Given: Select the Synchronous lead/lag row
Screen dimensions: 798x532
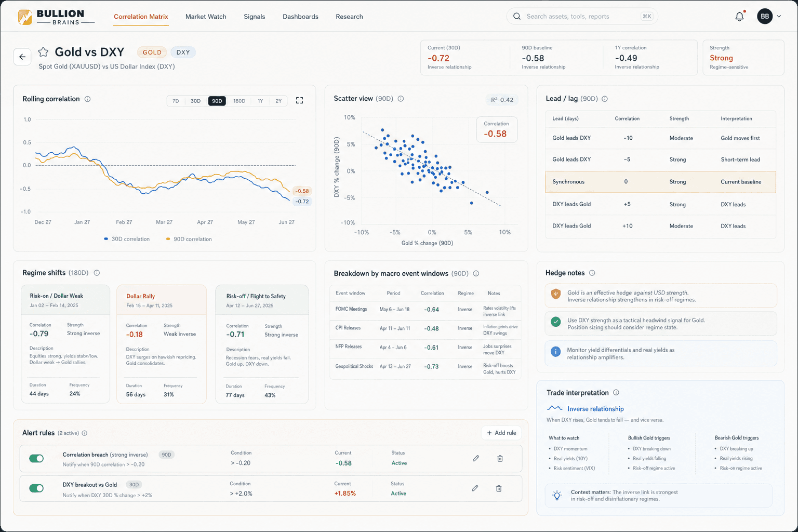Looking at the screenshot, I should (660, 182).
